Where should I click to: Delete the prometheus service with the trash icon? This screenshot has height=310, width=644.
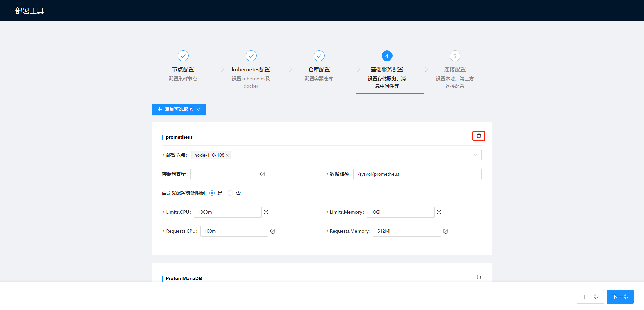(x=478, y=136)
